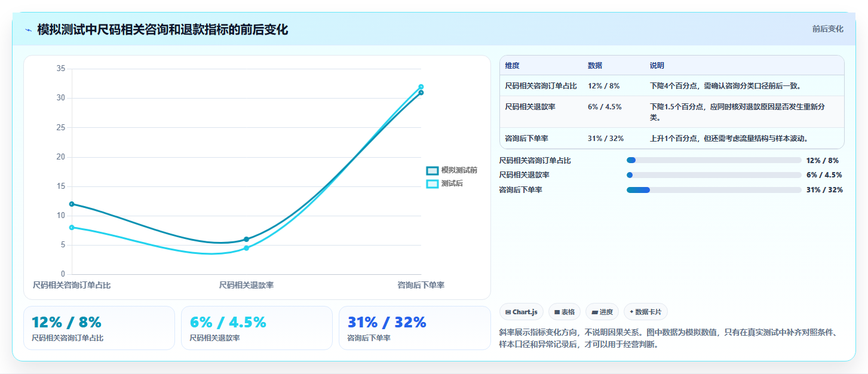The height and width of the screenshot is (374, 868).
Task: Select the 表格 chip
Action: (565, 312)
